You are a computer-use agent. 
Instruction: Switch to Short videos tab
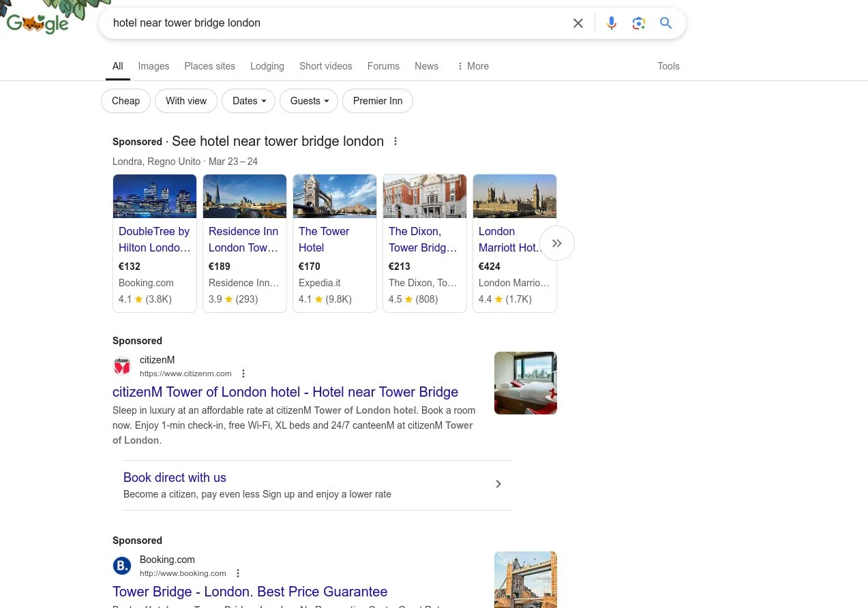[x=326, y=66]
